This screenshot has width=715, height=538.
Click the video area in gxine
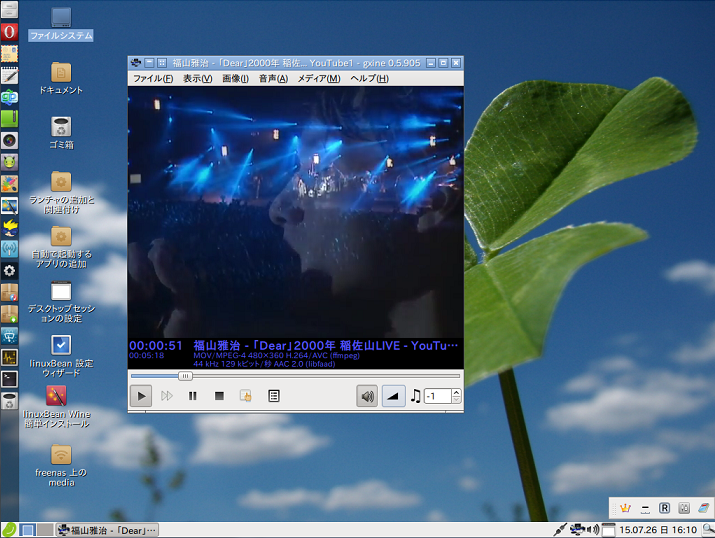pos(295,212)
